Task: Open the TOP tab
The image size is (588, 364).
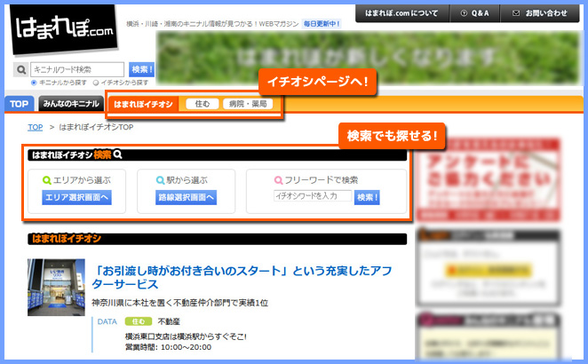Action: (x=19, y=104)
